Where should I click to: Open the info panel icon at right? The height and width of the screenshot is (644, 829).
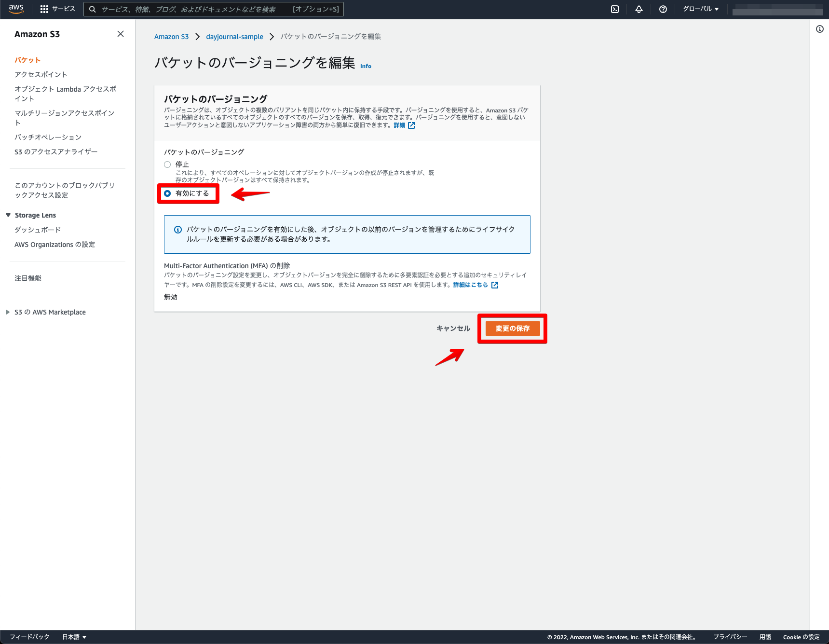pyautogui.click(x=820, y=29)
